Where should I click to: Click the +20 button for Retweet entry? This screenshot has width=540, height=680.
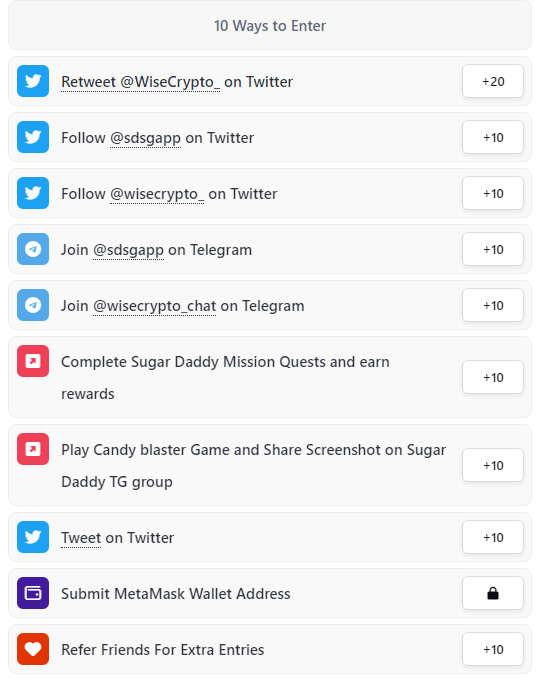click(x=493, y=81)
